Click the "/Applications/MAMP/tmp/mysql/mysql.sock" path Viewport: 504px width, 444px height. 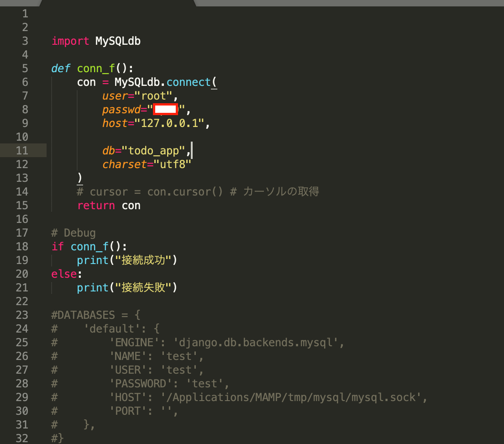pyautogui.click(x=291, y=397)
